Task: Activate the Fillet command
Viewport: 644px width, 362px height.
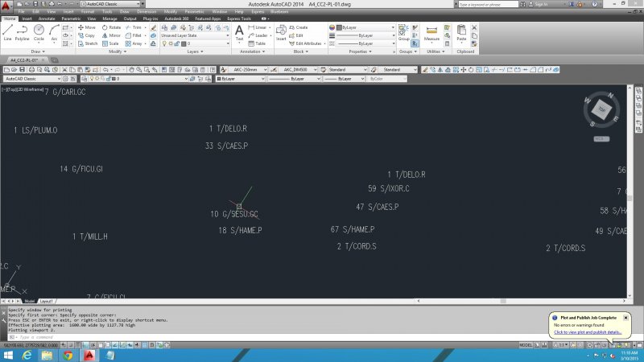Action: tap(134, 35)
